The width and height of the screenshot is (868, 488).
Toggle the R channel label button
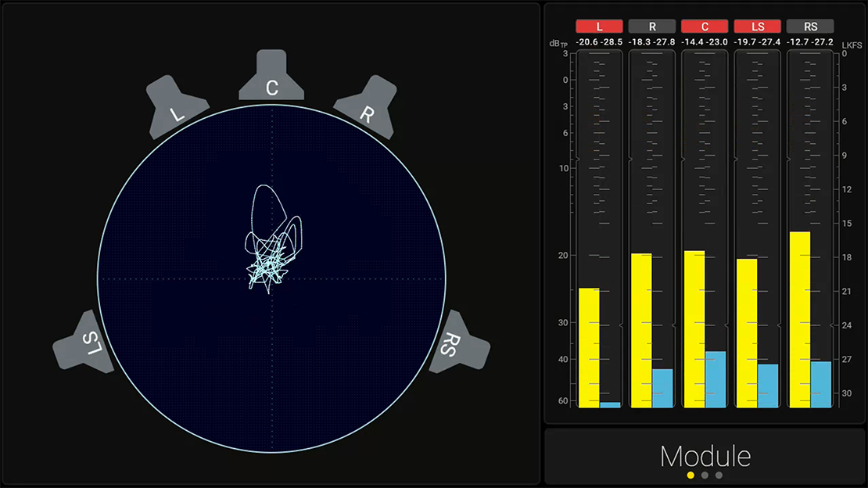tap(652, 26)
